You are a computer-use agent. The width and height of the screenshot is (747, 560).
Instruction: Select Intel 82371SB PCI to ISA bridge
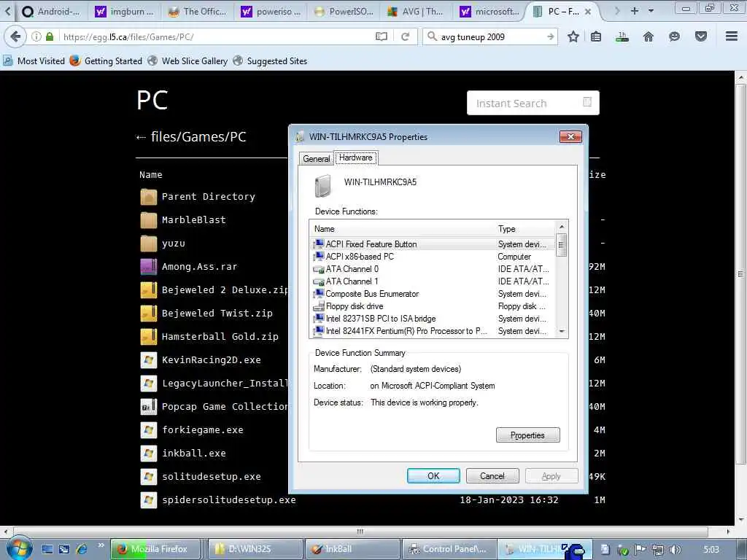(x=433, y=319)
